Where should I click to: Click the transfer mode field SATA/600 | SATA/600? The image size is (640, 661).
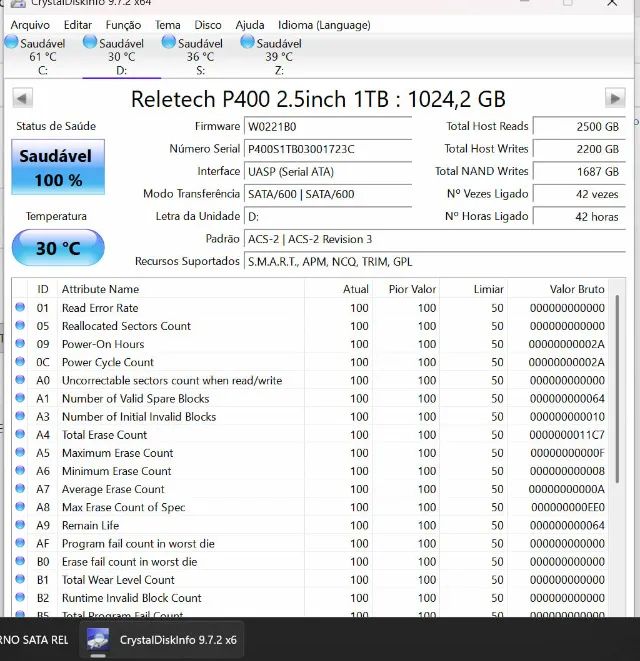pos(328,194)
